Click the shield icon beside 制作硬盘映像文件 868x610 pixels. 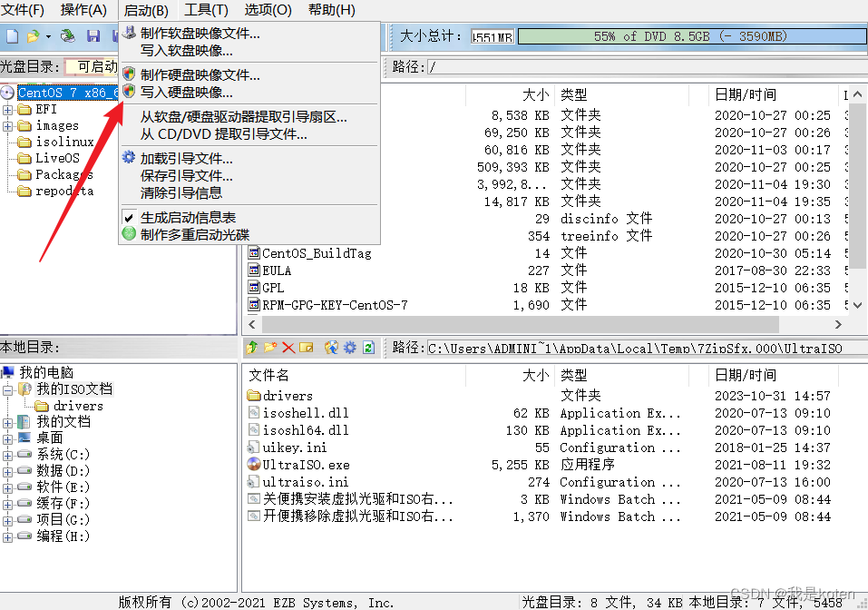[x=129, y=74]
